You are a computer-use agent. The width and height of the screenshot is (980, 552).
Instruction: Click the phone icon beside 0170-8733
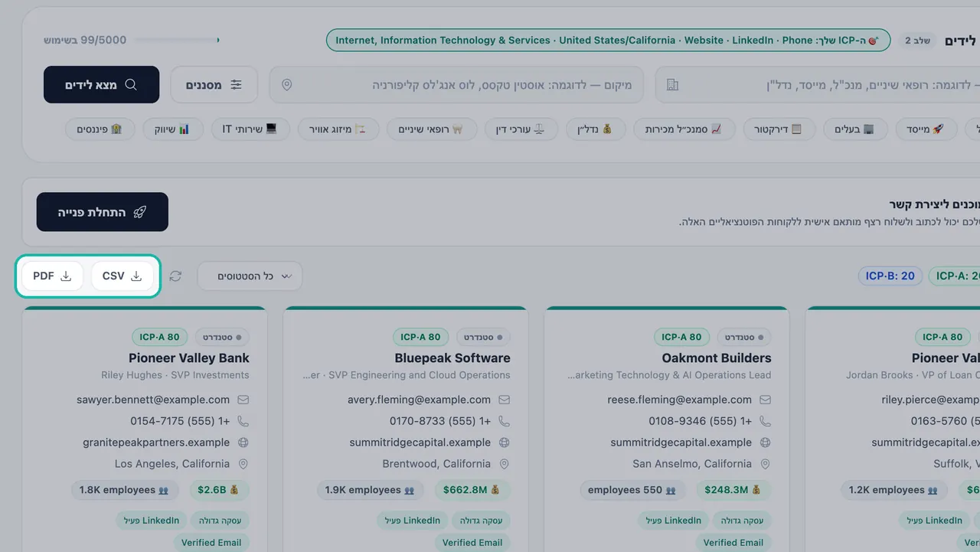tap(505, 421)
